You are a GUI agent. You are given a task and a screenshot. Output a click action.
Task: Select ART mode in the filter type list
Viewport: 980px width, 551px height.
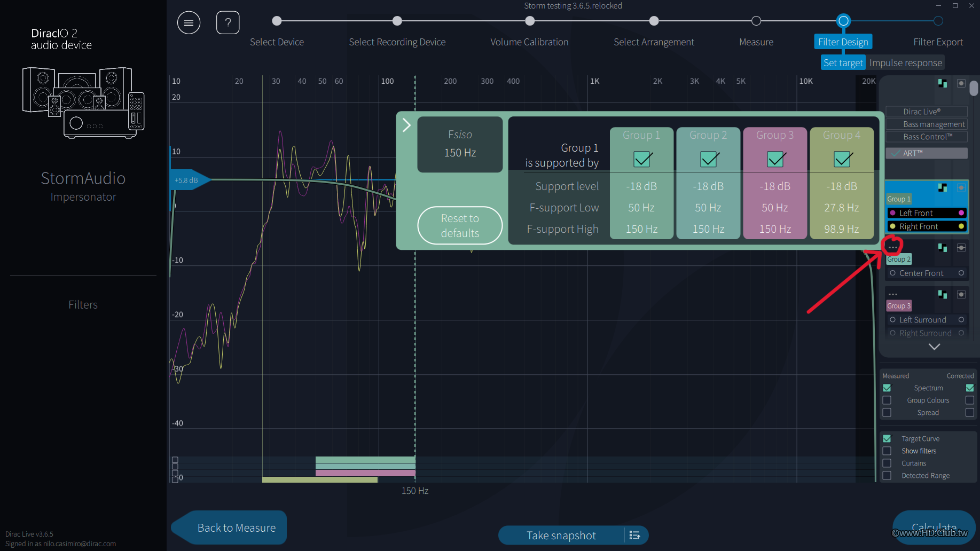(927, 153)
